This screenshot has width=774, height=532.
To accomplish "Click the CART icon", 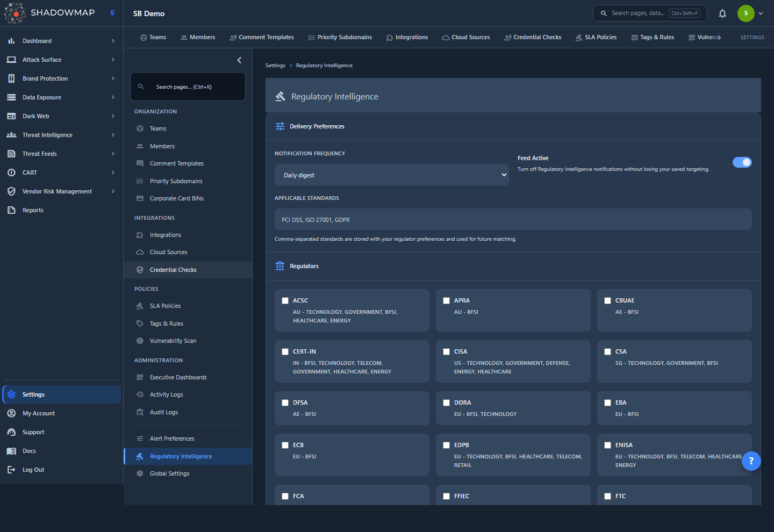I will tap(11, 172).
